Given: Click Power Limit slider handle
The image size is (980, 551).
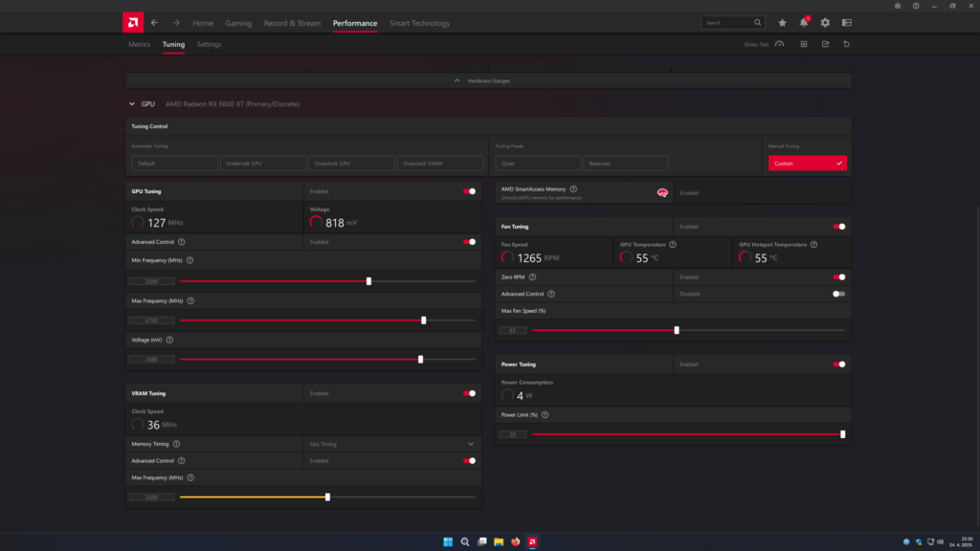Looking at the screenshot, I should click(842, 434).
